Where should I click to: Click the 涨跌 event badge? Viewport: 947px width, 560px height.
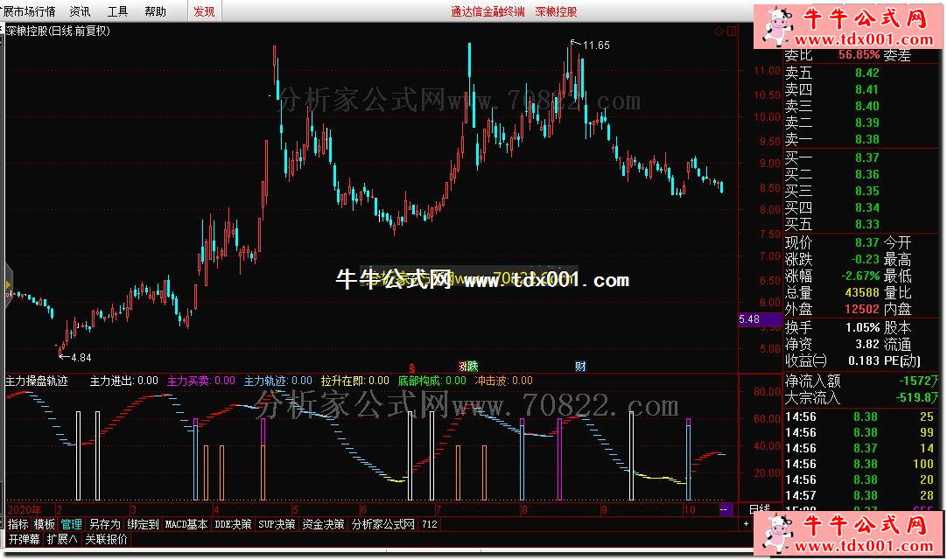pyautogui.click(x=468, y=366)
